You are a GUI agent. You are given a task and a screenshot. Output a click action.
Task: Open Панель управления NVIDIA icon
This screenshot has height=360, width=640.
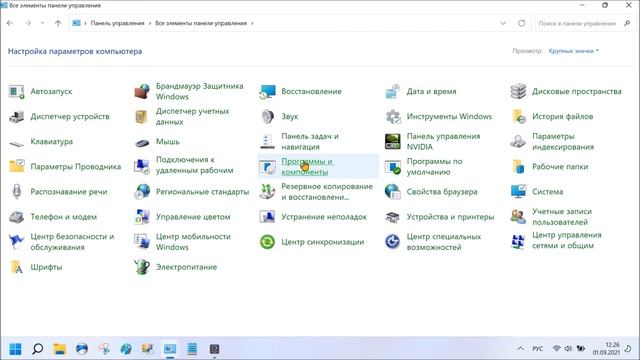pos(393,142)
